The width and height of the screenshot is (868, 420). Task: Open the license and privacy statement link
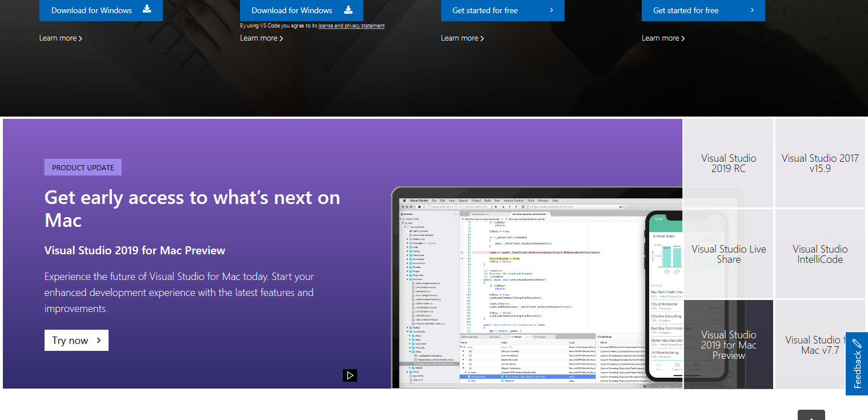click(x=351, y=26)
